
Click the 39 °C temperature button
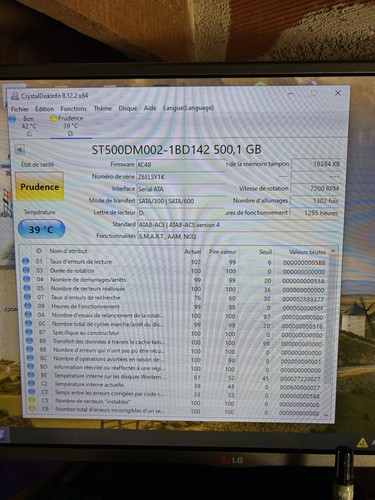coord(41,230)
